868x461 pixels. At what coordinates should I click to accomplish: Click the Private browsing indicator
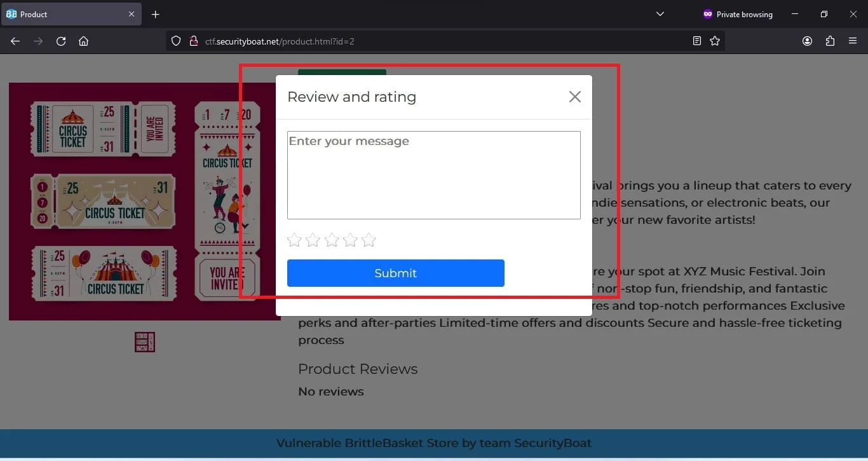[738, 14]
